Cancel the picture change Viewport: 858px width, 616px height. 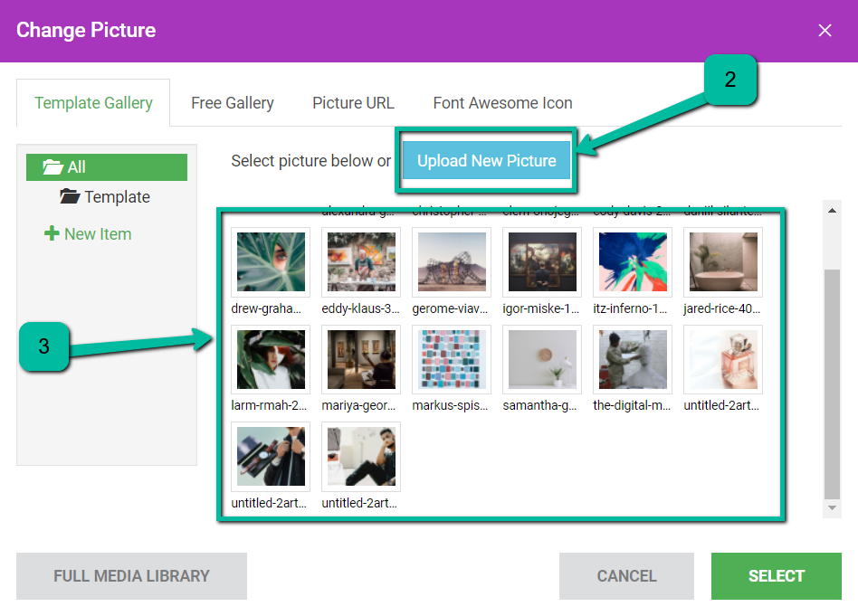pos(626,576)
